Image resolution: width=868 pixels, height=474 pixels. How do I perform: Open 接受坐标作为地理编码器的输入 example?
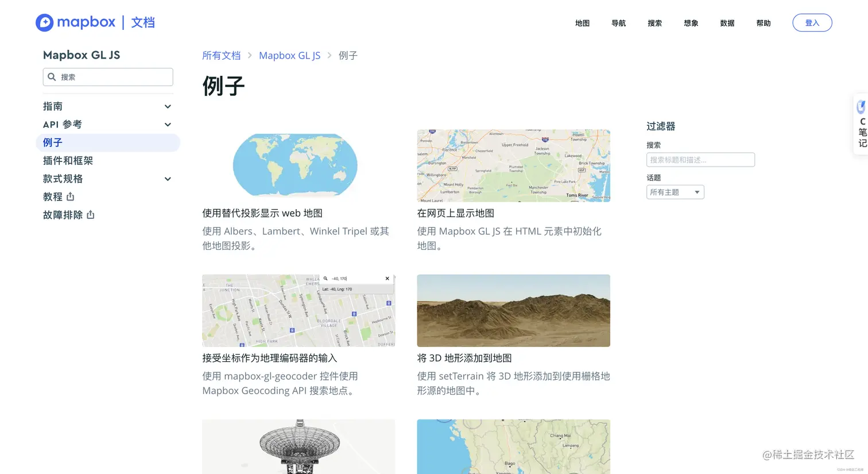(x=270, y=358)
